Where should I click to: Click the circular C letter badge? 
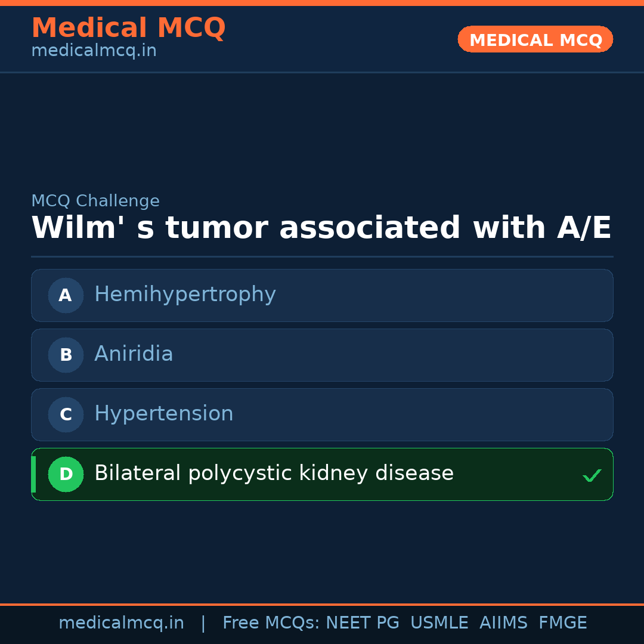66,414
